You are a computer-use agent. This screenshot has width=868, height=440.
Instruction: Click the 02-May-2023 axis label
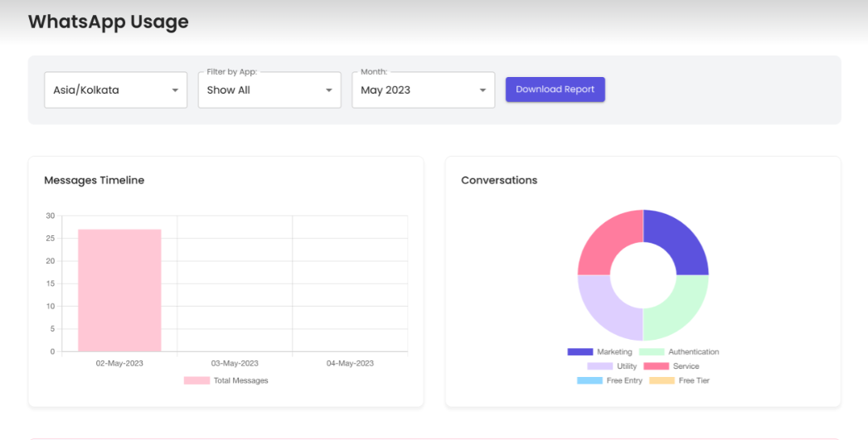(x=119, y=364)
